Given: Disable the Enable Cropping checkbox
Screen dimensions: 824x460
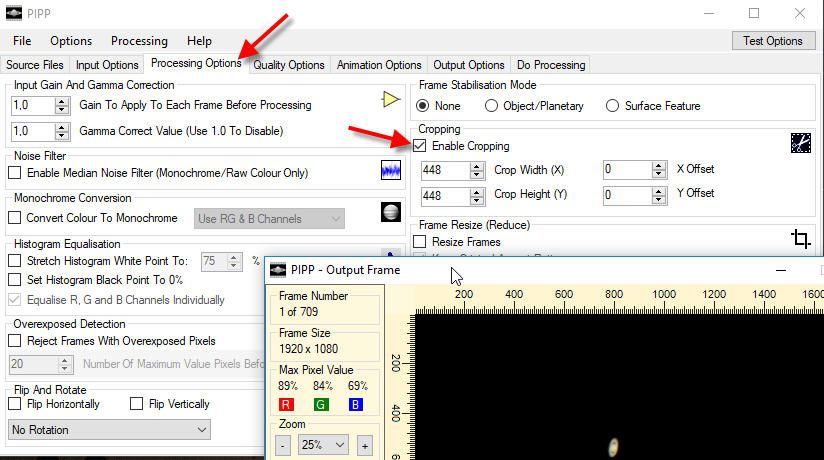Looking at the screenshot, I should (x=422, y=146).
